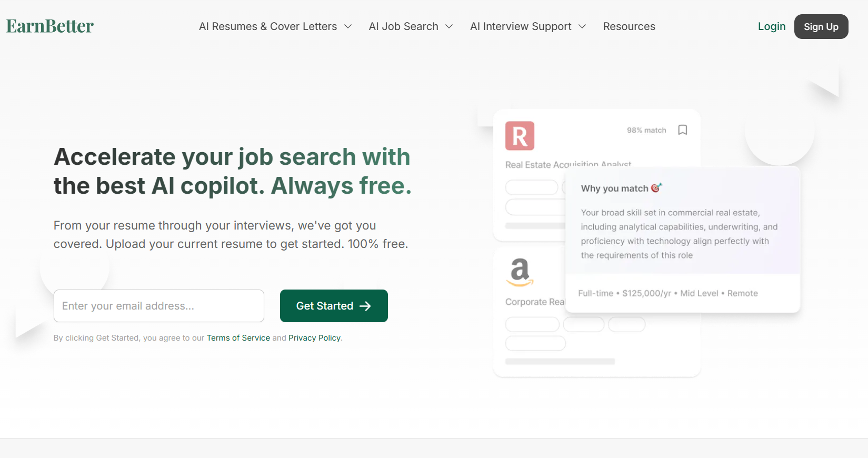Open the Terms of Service link
Viewport: 868px width, 458px height.
tap(238, 338)
